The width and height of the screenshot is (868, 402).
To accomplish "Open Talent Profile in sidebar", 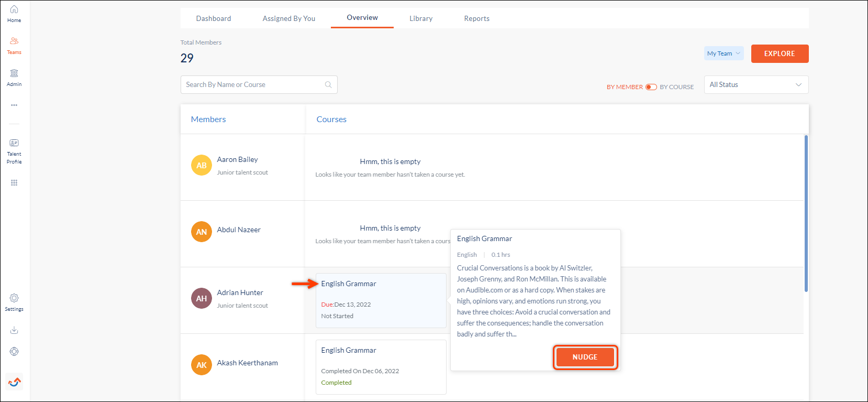I will pyautogui.click(x=14, y=151).
